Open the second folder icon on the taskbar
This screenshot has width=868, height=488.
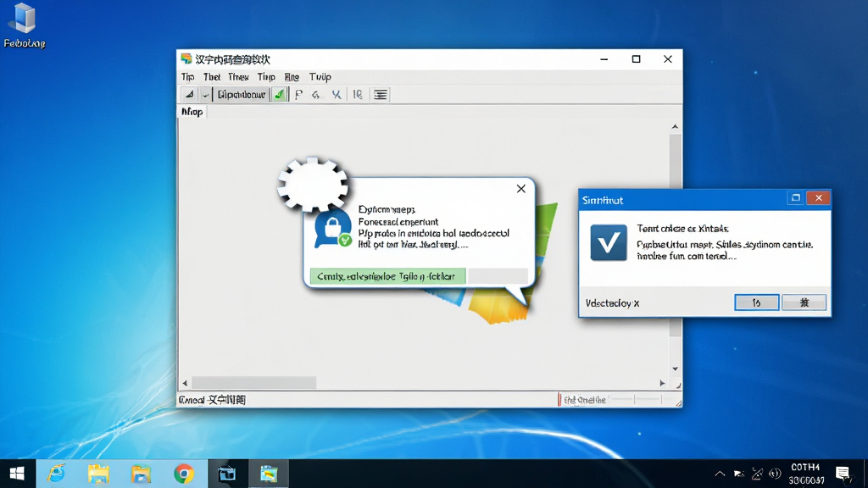142,474
